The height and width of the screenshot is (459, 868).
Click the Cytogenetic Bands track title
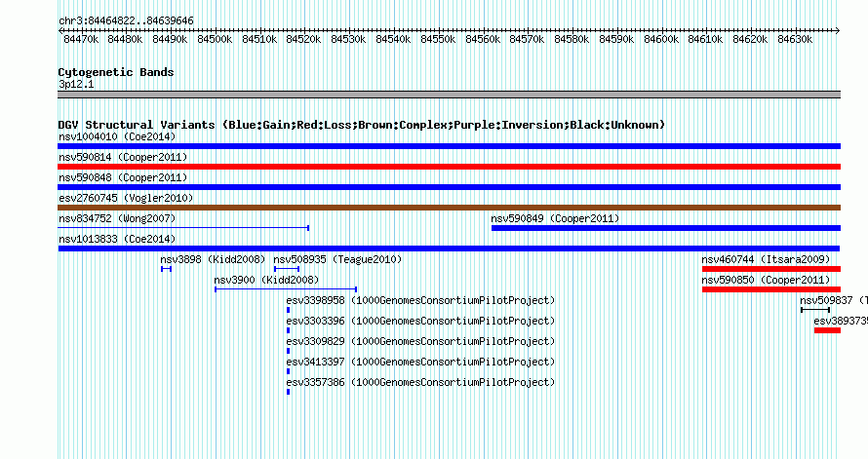click(x=116, y=72)
